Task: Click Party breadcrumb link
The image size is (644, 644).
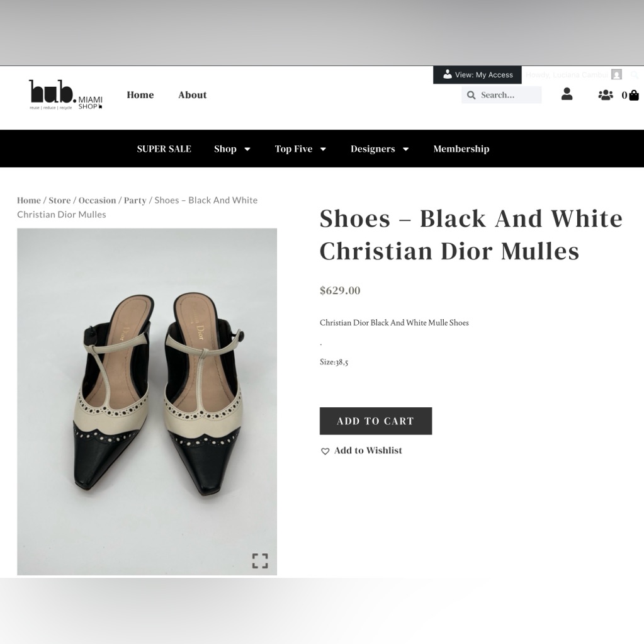Action: 135,200
